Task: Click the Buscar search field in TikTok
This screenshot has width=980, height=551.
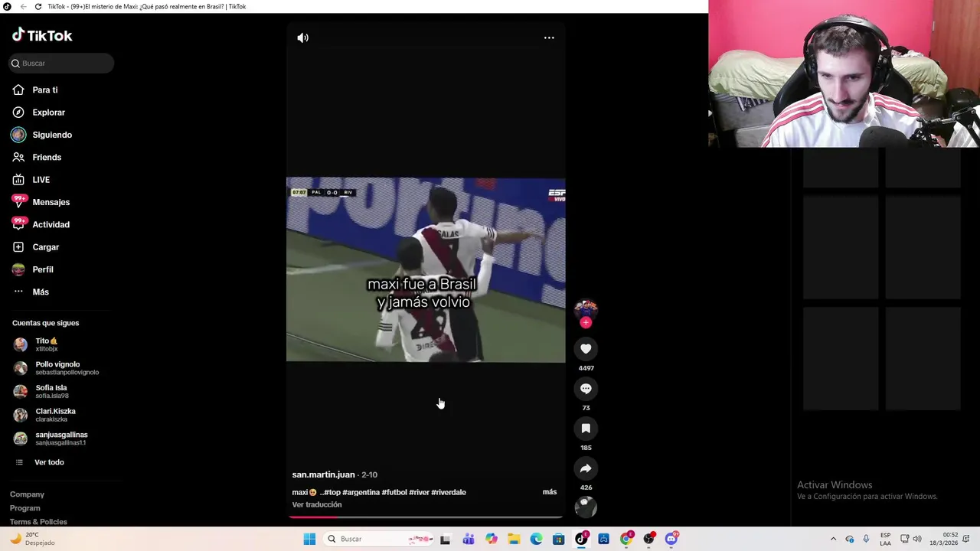Action: click(x=61, y=64)
